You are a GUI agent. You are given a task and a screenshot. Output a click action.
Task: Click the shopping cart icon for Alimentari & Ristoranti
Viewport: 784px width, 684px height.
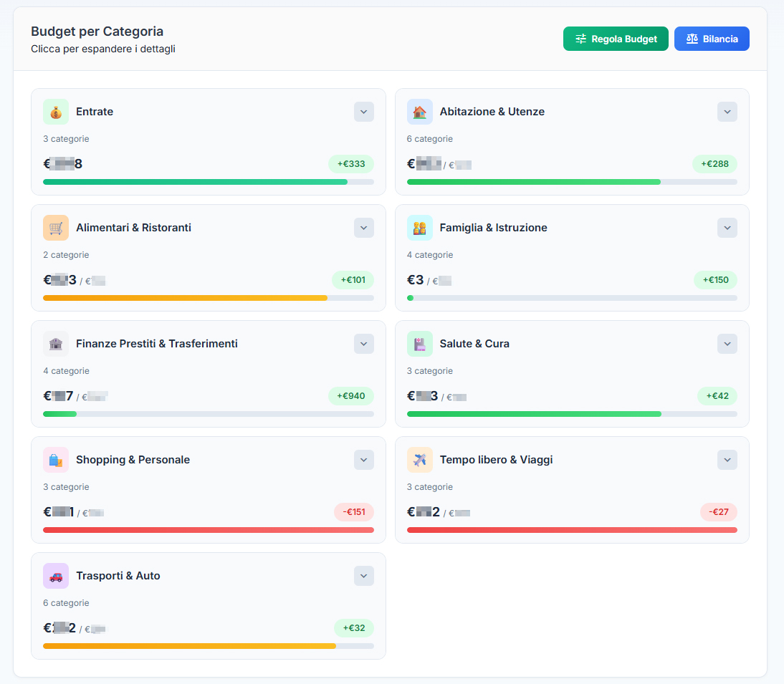pos(56,228)
